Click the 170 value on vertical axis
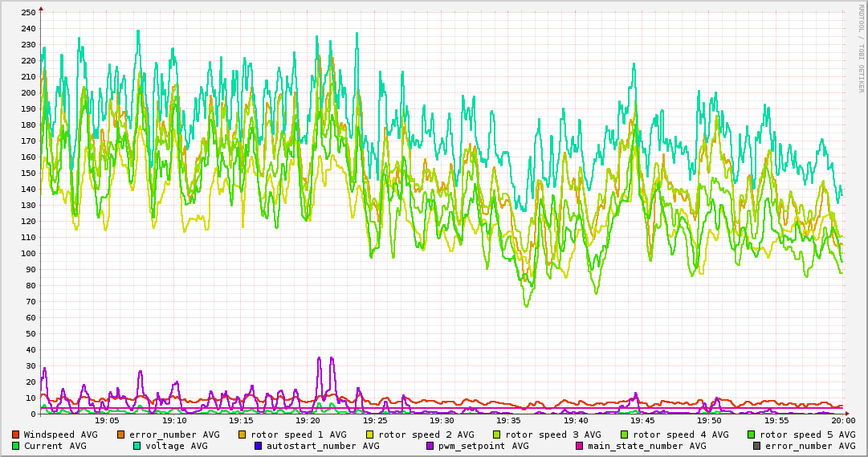 coord(28,141)
